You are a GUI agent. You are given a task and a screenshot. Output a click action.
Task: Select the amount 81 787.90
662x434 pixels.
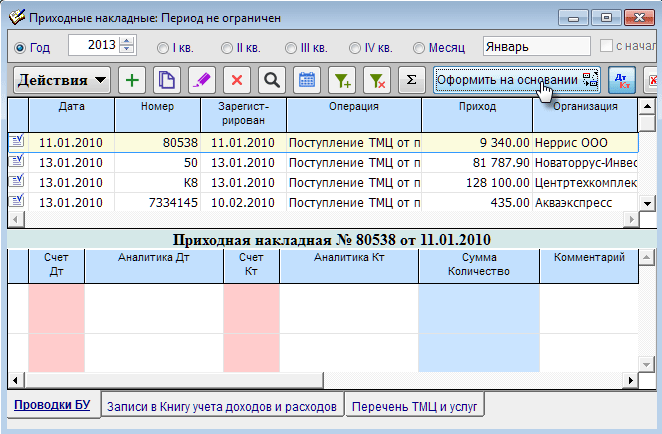[477, 163]
